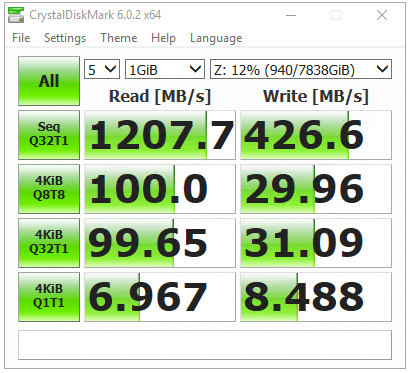This screenshot has height=373, width=412.
Task: Click the Seq write result 426.6
Action: click(316, 135)
